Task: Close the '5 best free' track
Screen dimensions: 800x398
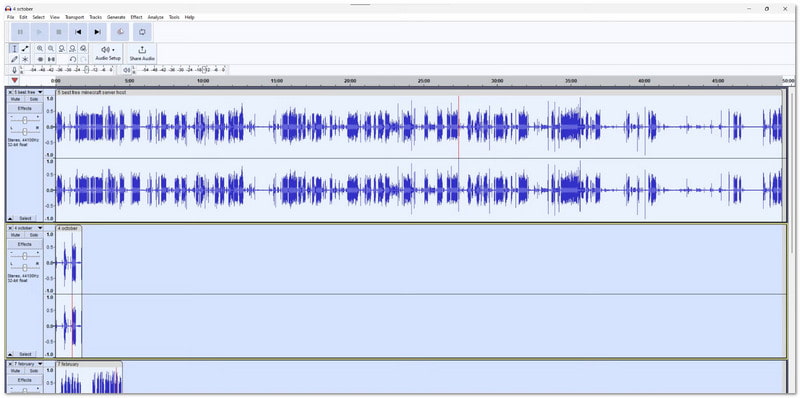Action: [10, 92]
